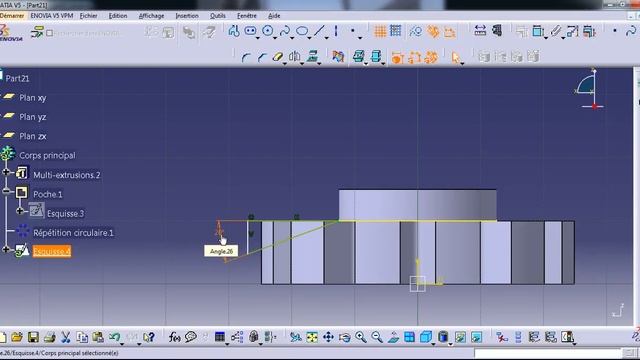Select the Line sketch tool
Viewport: 640px width, 360px height.
pyautogui.click(x=319, y=31)
